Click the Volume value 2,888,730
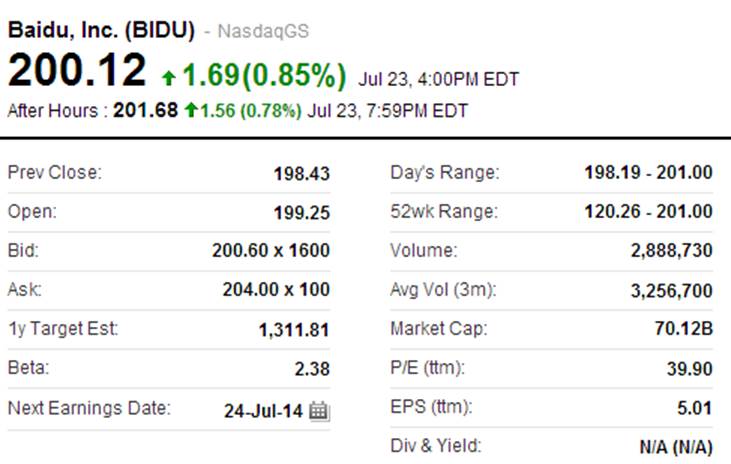This screenshot has height=464, width=731. (671, 251)
